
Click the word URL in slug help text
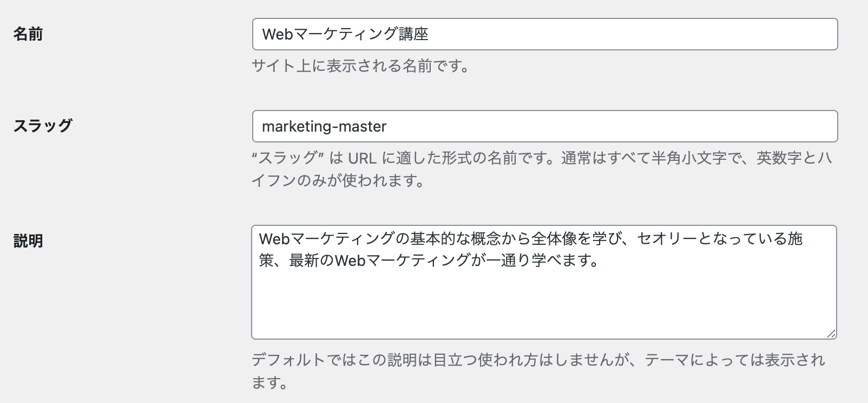pyautogui.click(x=362, y=158)
